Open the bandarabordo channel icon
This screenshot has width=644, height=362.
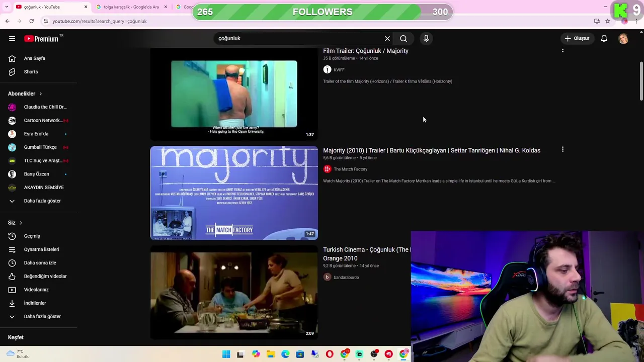pos(328,278)
